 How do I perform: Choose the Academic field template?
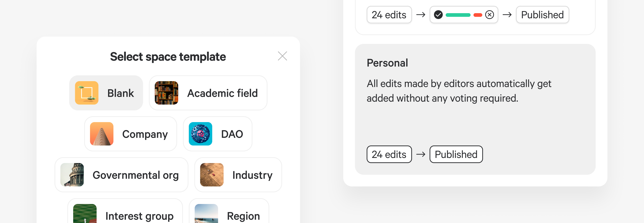tap(208, 93)
